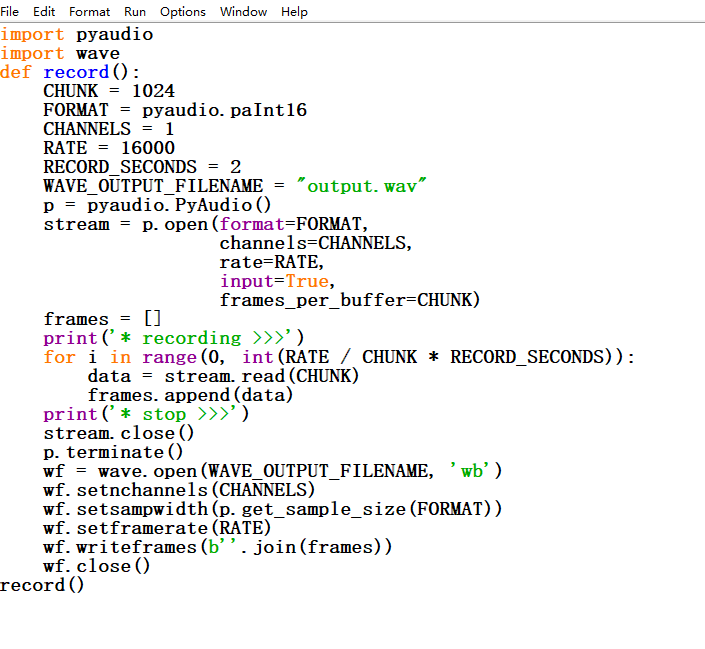Click the 'wf.setnchannels(CHANNELS)' line
The image size is (705, 649).
tap(179, 490)
